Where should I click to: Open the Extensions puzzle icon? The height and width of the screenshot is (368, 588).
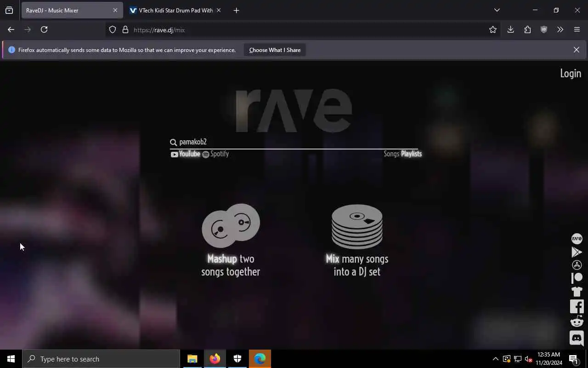527,29
